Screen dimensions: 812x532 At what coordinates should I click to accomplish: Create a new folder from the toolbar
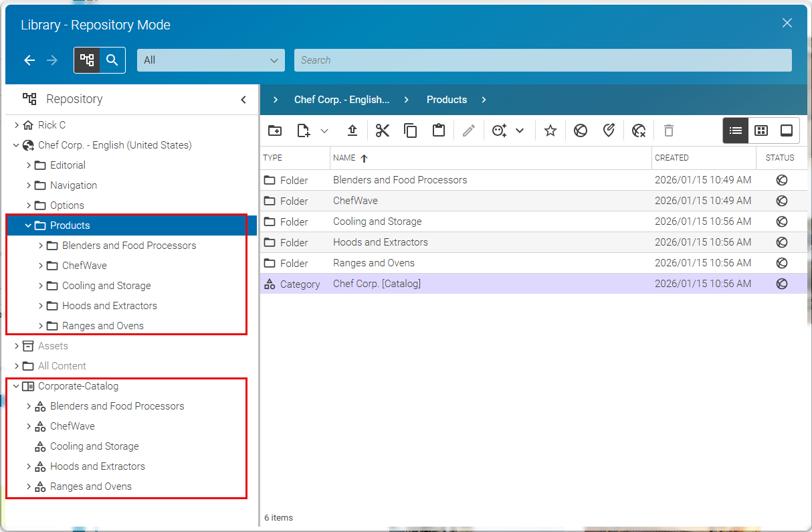coord(275,130)
